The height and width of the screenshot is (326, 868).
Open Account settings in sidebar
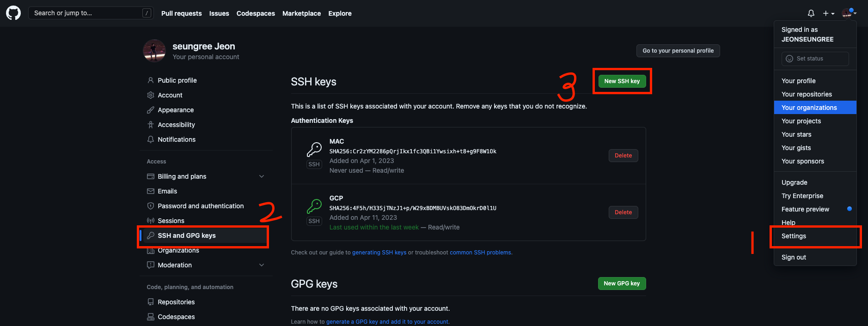tap(206, 95)
